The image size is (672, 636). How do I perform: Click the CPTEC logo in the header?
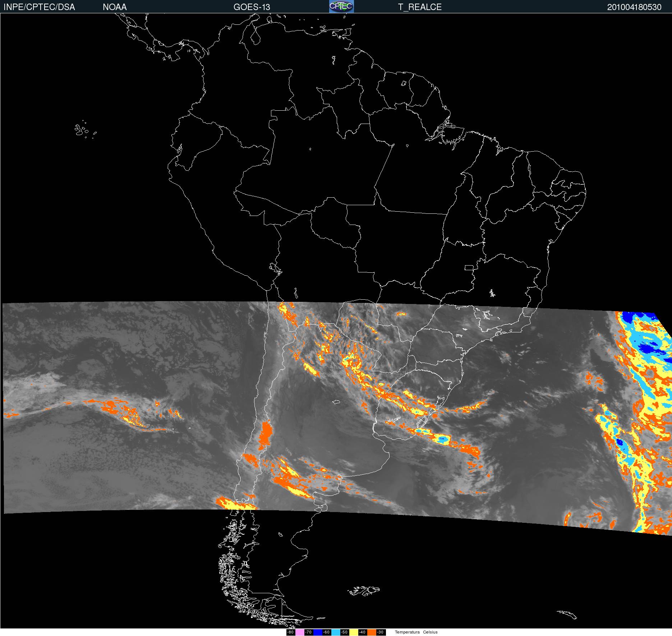click(x=341, y=6)
